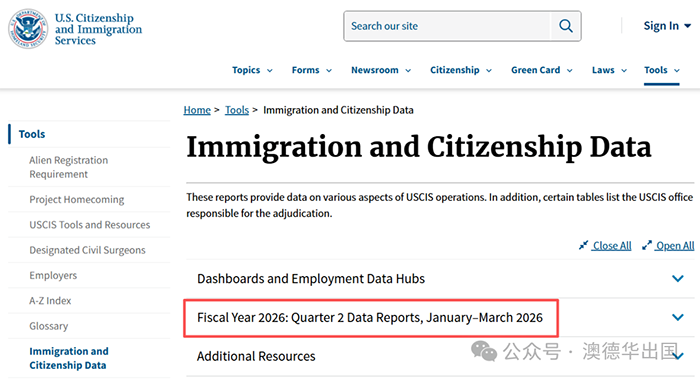The image size is (700, 379).
Task: Open the Green Card menu
Action: [x=542, y=70]
